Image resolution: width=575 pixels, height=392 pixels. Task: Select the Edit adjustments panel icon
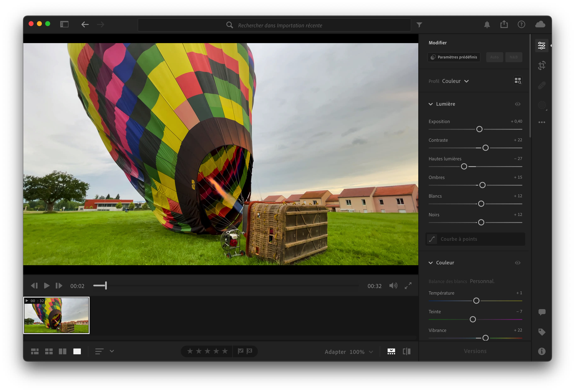click(542, 46)
